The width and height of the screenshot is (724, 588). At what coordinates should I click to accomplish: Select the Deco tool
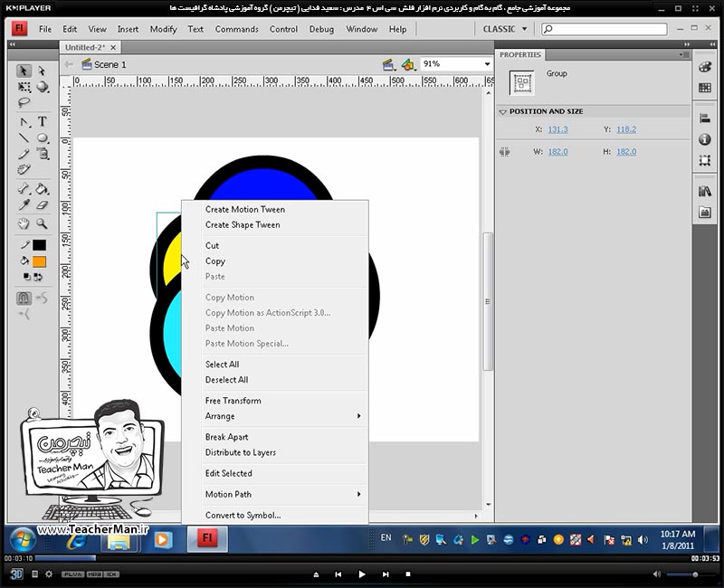(x=24, y=169)
